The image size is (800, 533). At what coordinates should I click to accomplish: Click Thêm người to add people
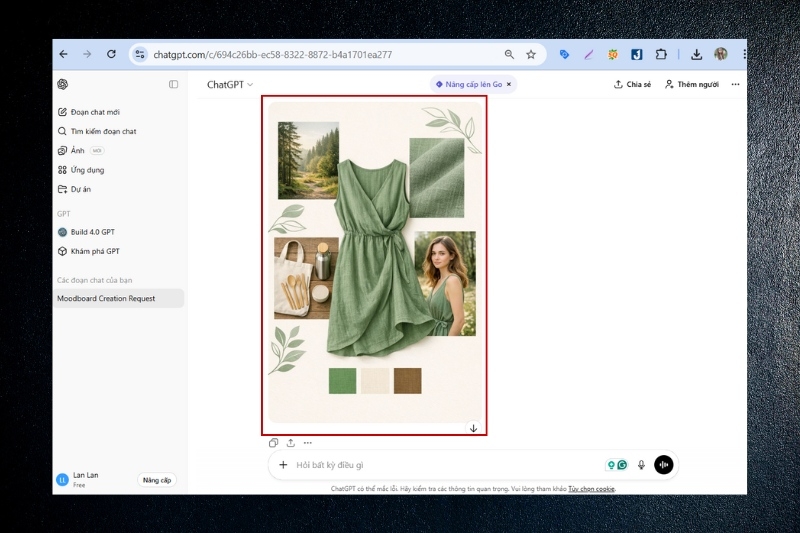point(692,85)
